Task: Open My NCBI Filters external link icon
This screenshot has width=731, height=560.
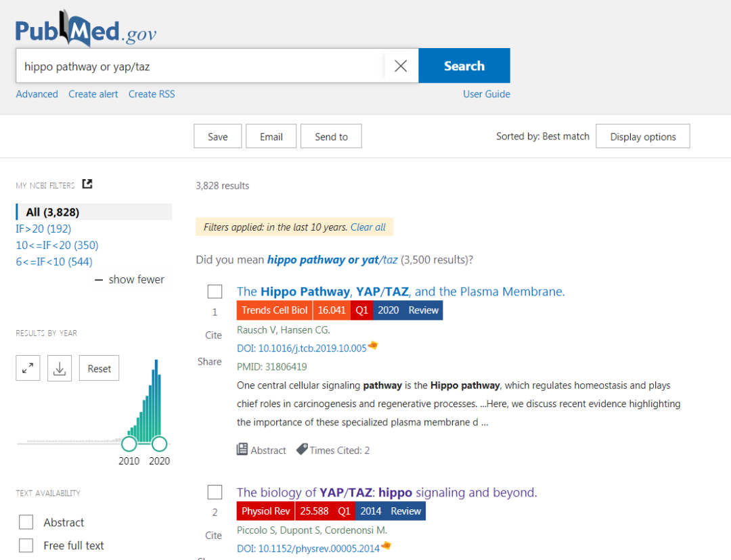Action: (x=87, y=184)
